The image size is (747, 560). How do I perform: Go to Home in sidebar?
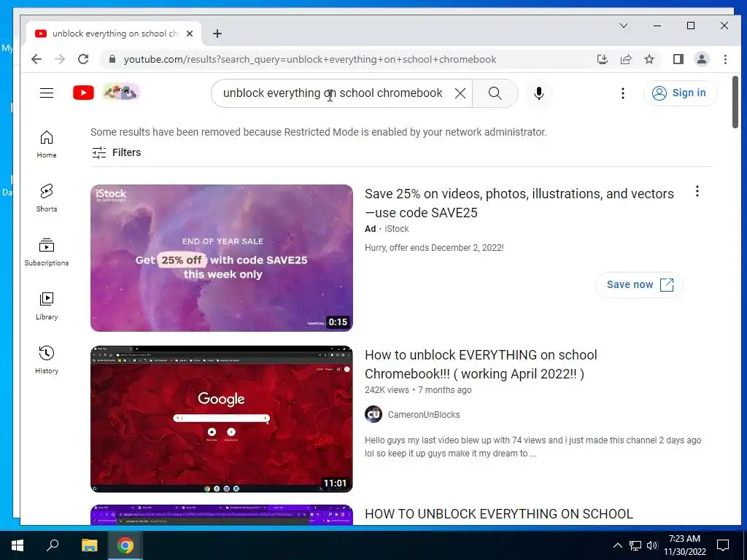pos(47,144)
